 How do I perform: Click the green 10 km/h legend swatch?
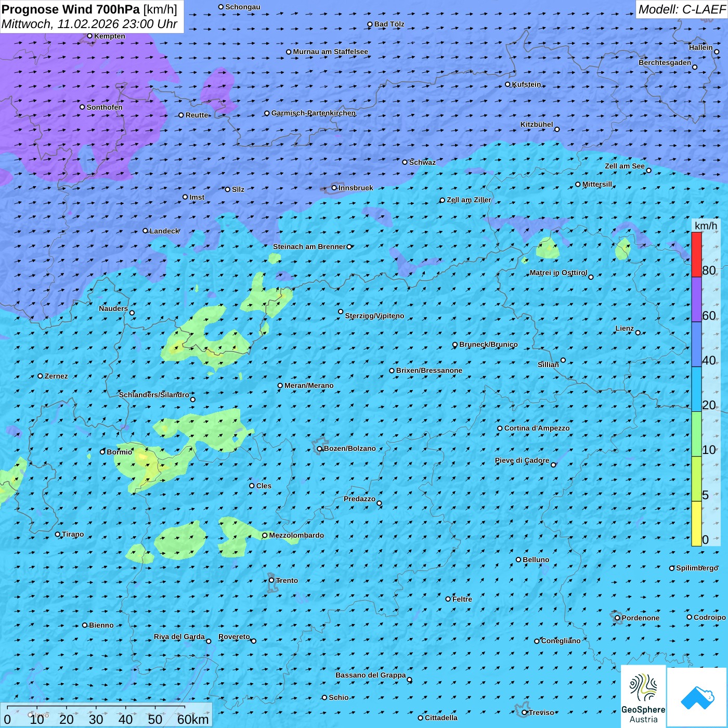click(696, 434)
